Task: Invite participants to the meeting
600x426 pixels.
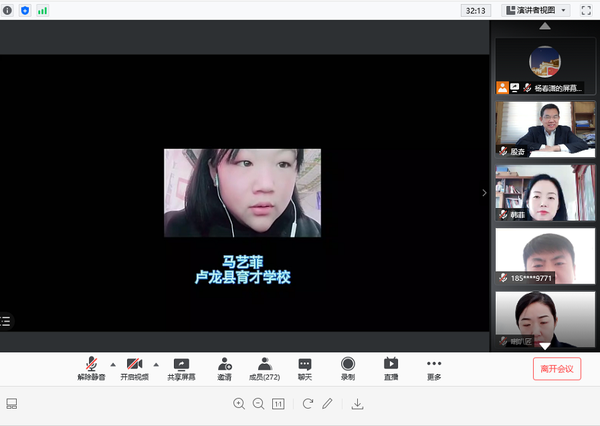Action: (225, 369)
